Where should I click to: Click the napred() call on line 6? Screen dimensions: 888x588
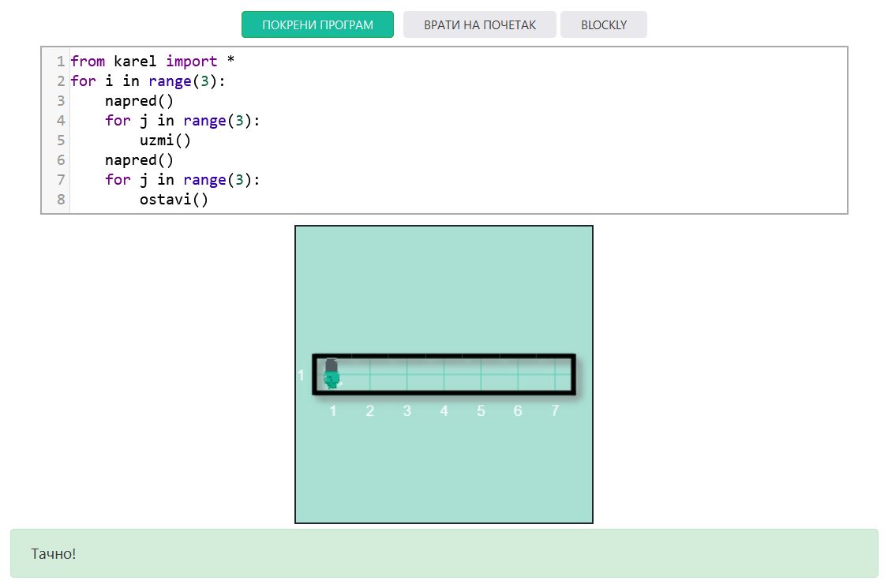(x=139, y=160)
